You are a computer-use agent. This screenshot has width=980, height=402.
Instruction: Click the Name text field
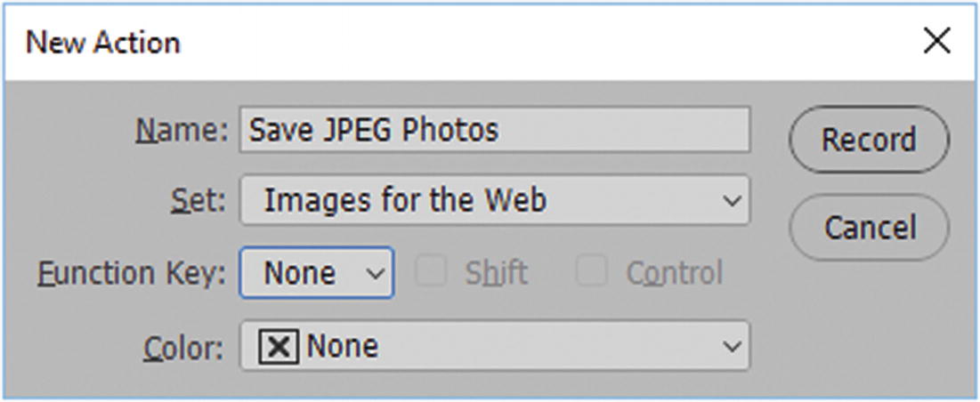point(494,131)
